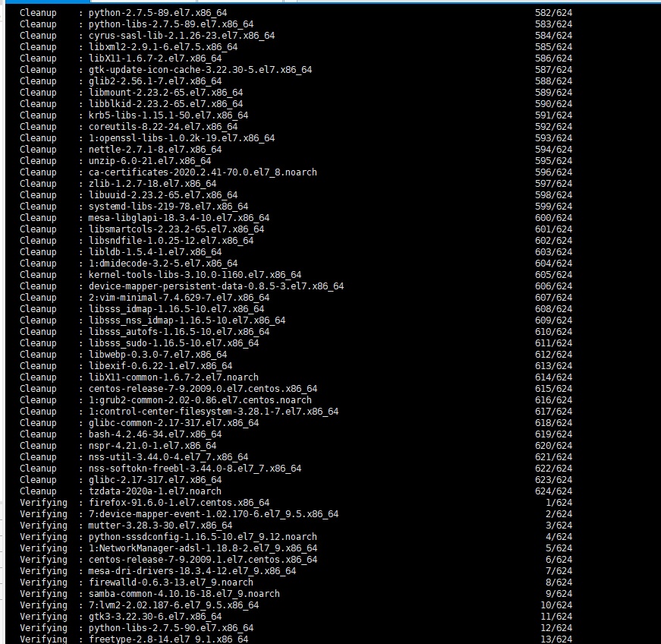Click samba-common-4.10.16-18.el7_9.noarch package

(184, 594)
